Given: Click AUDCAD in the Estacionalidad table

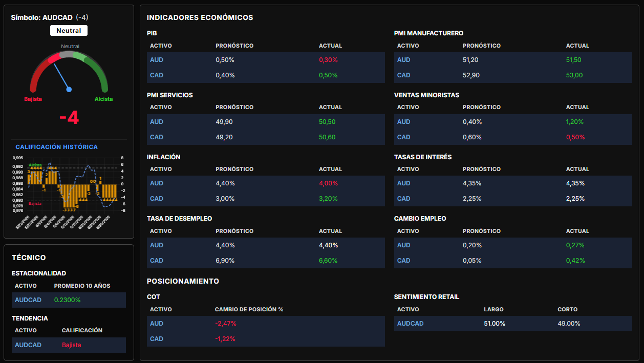Looking at the screenshot, I should pyautogui.click(x=28, y=300).
